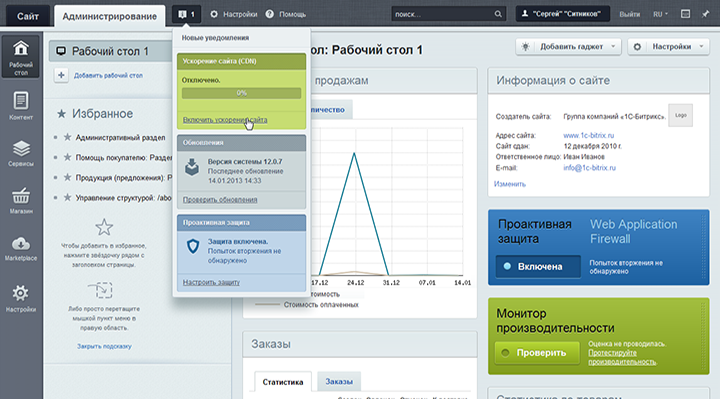Click the Проверить обновления link
The height and width of the screenshot is (399, 720).
220,200
